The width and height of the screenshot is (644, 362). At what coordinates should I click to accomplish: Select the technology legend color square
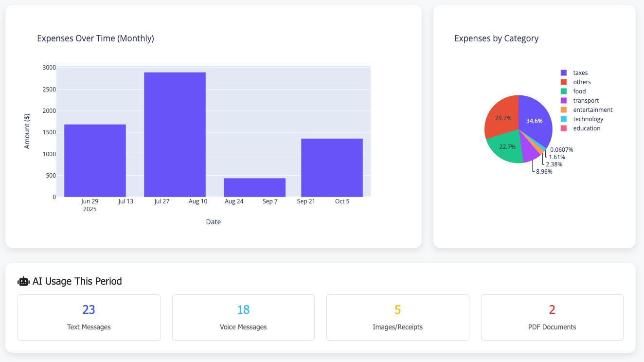566,119
